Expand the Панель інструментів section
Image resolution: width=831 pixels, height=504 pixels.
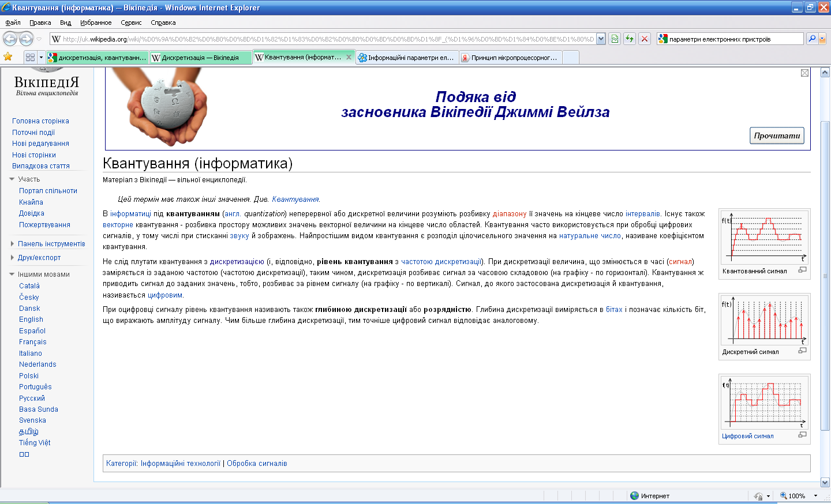[x=12, y=244]
